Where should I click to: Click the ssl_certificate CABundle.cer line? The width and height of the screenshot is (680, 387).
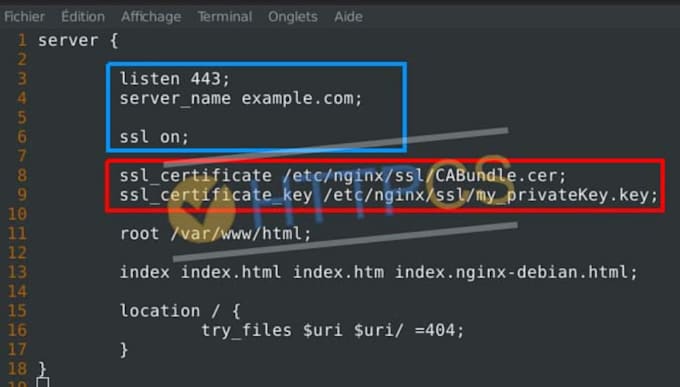343,176
